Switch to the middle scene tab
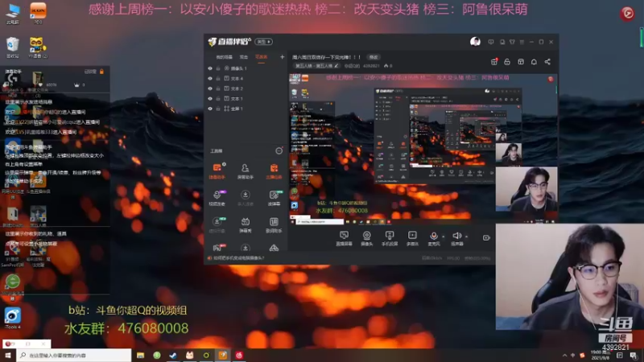Image resolution: width=644 pixels, height=362 pixels. [x=244, y=57]
